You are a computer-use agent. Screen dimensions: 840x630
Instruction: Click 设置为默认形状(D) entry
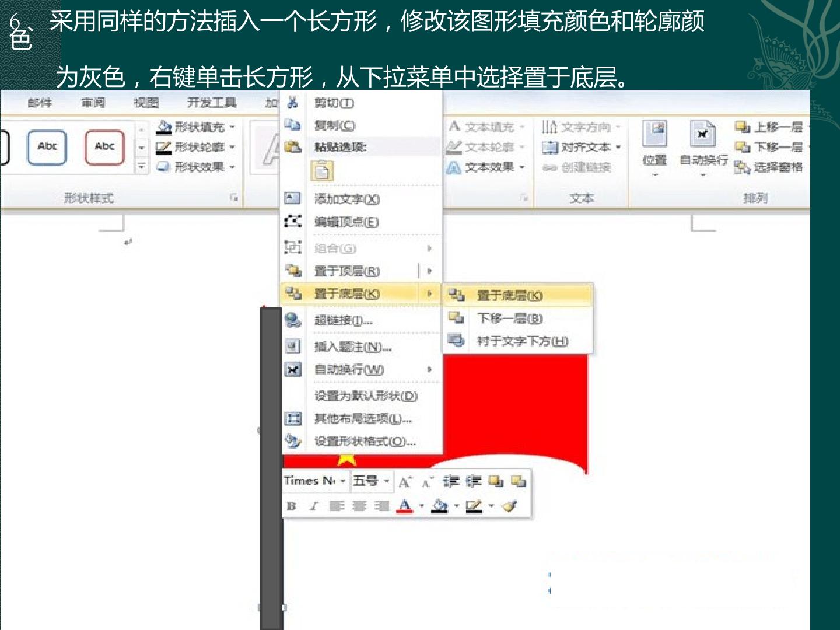pos(366,396)
